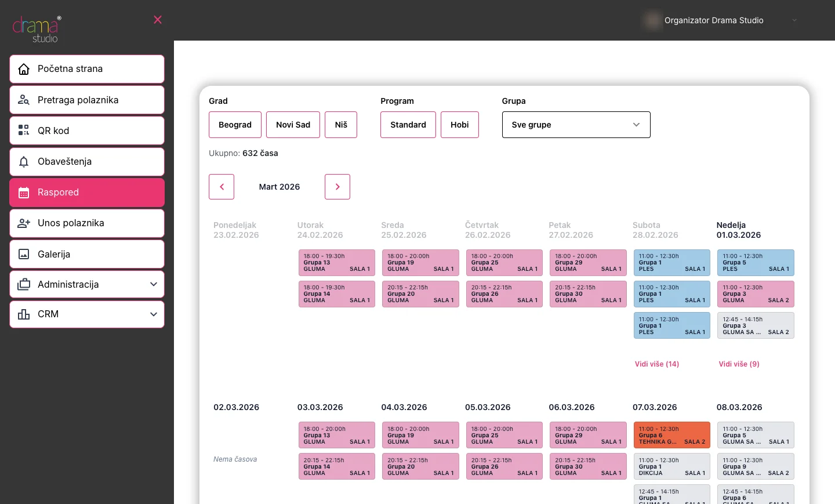Toggle the Standard program filter
Image resolution: width=835 pixels, height=504 pixels.
(408, 125)
